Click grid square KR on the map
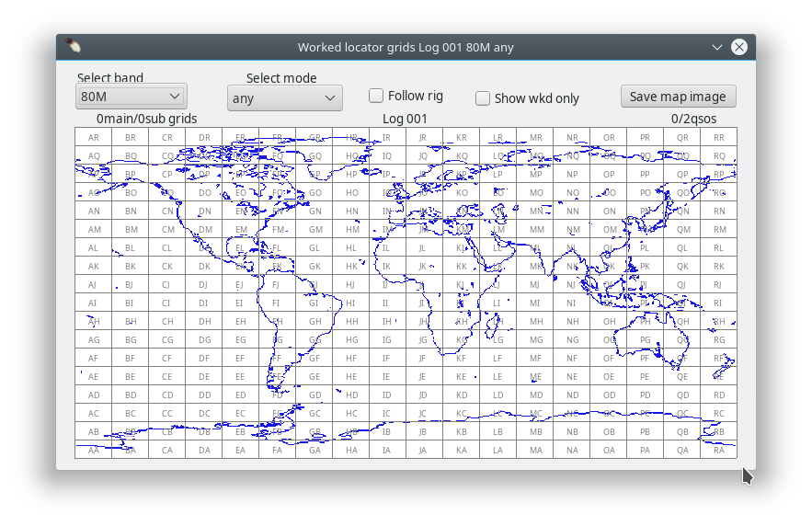Screen dimensions: 812x526 pos(462,137)
